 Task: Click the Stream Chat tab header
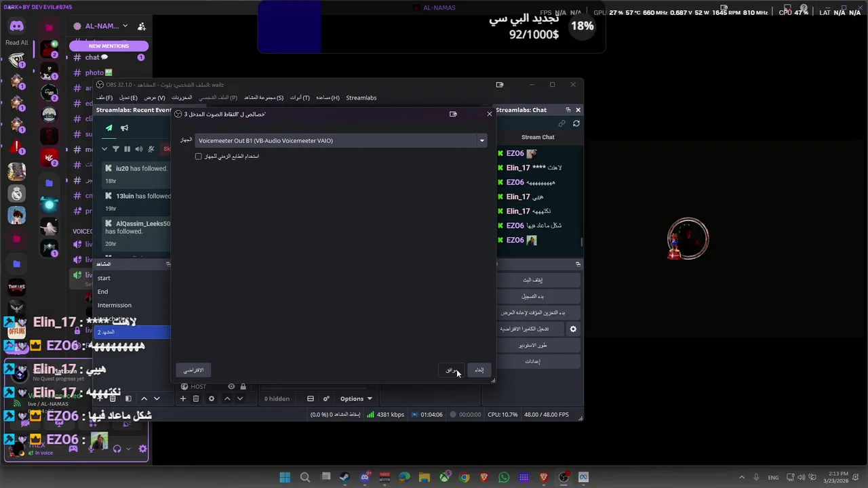coord(538,137)
